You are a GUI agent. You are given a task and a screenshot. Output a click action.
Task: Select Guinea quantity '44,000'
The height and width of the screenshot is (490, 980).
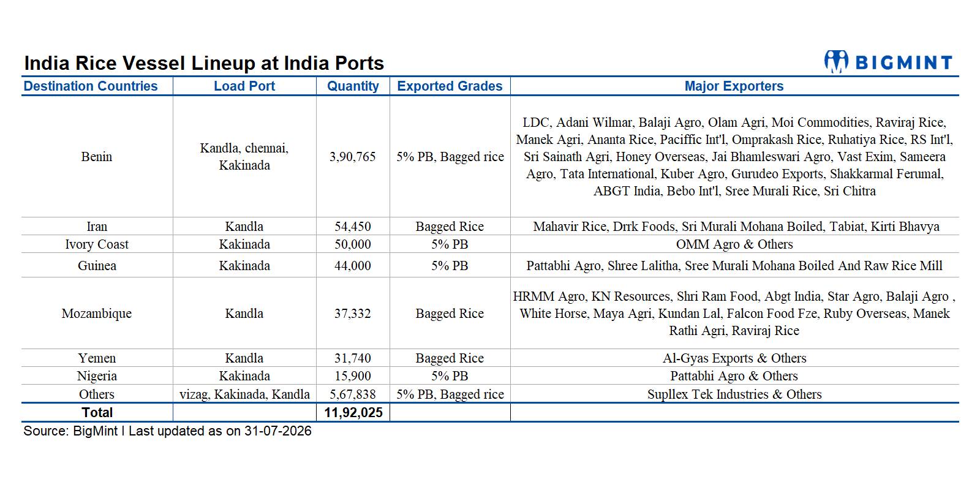click(353, 266)
